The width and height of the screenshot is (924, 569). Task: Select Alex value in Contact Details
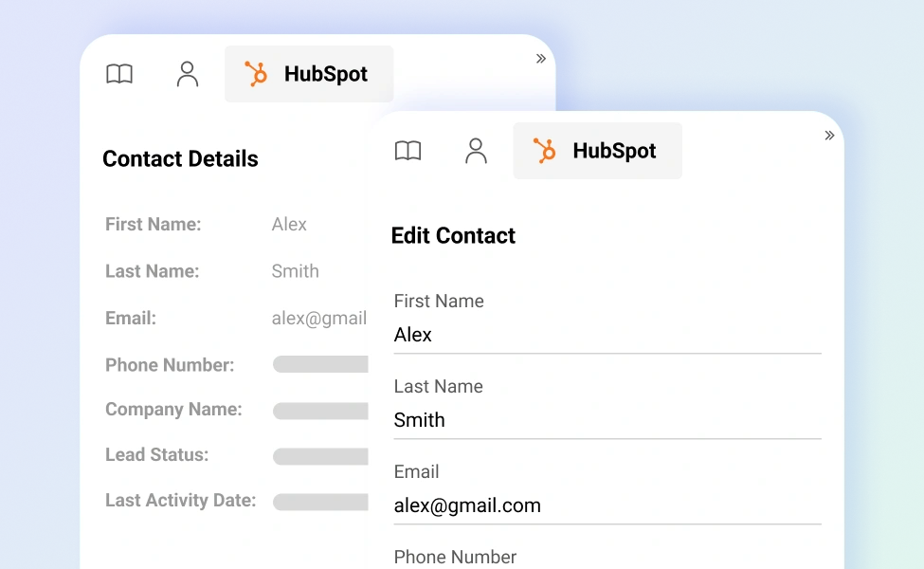pyautogui.click(x=289, y=224)
